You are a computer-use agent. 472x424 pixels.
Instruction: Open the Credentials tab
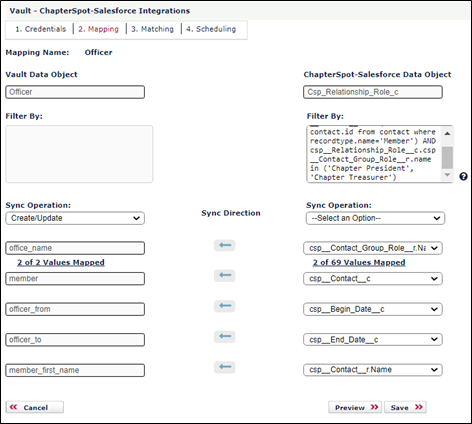pyautogui.click(x=41, y=29)
